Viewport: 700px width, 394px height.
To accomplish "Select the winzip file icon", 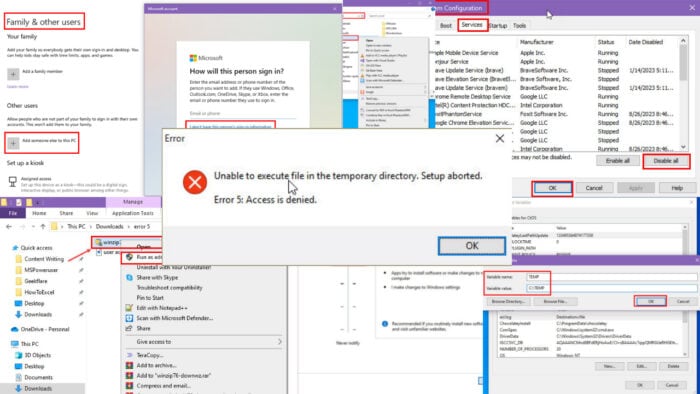I will 99,242.
